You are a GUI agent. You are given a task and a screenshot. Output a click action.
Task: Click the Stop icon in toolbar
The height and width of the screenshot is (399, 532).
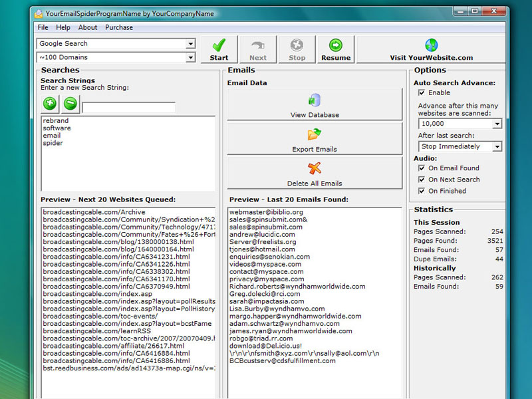coord(297,45)
